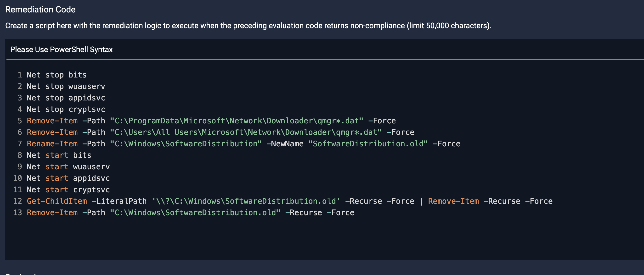Click the -LiteralPath SoftwareDistribution.old string

coord(246,201)
